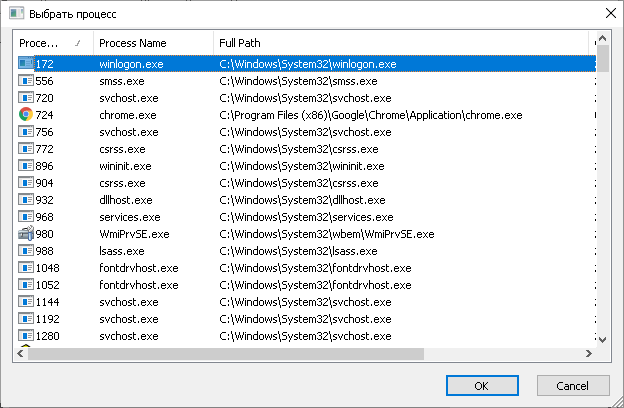The width and height of the screenshot is (624, 408).
Task: Click the vertical scrollbar thumb
Action: [x=603, y=59]
